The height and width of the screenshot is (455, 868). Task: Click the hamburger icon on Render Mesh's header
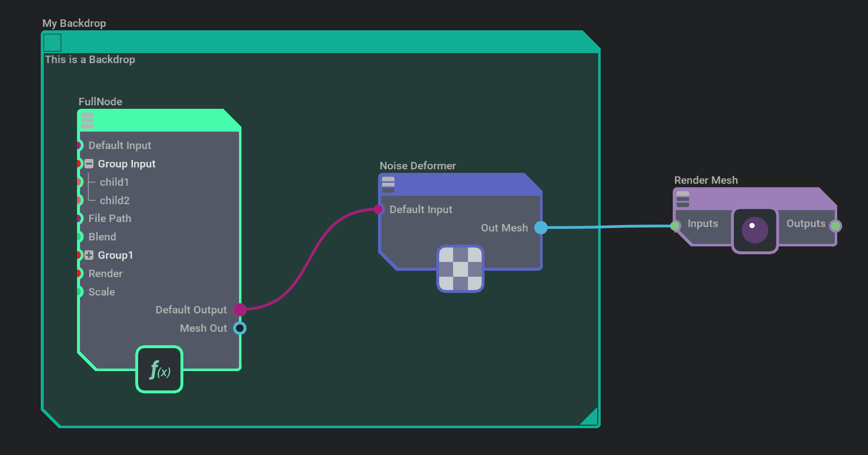(x=683, y=200)
